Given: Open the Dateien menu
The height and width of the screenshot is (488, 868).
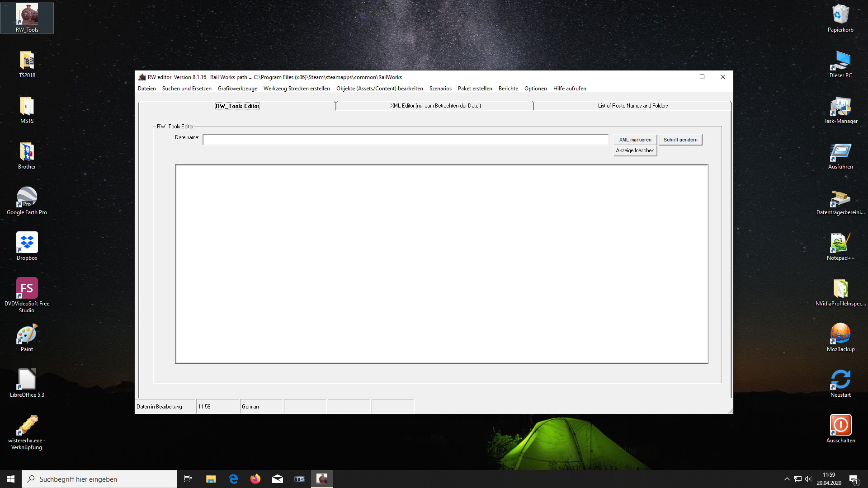Looking at the screenshot, I should tap(147, 89).
